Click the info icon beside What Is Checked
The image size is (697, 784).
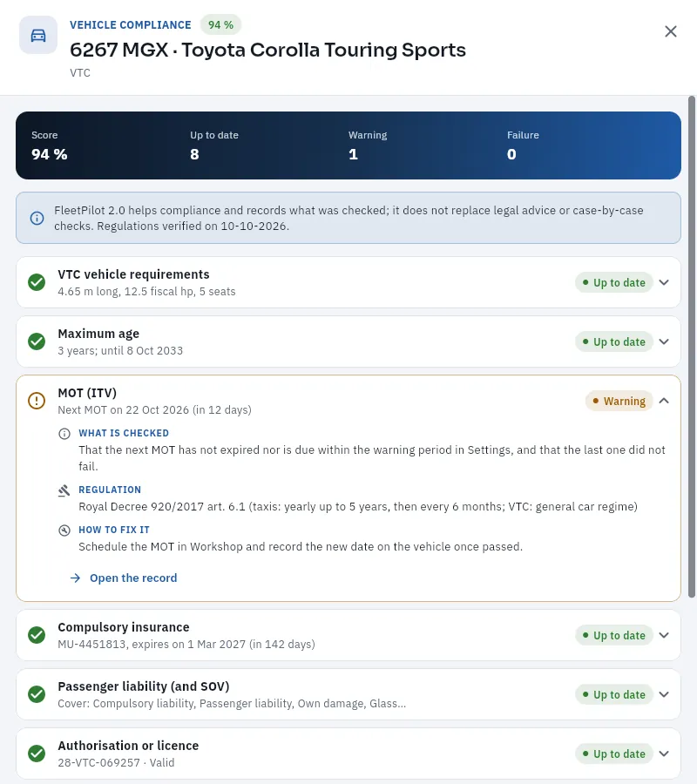pos(64,434)
